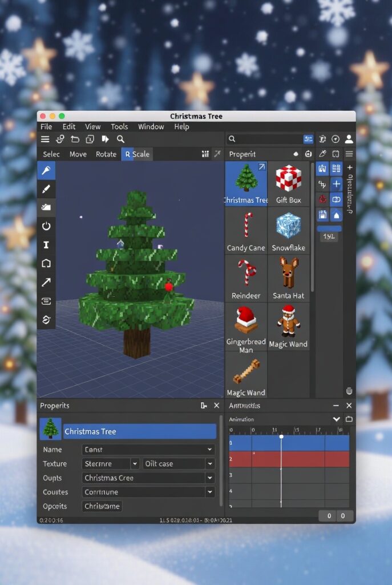This screenshot has width=392, height=585.
Task: Toggle the blue filter button beside search
Action: pyautogui.click(x=309, y=139)
